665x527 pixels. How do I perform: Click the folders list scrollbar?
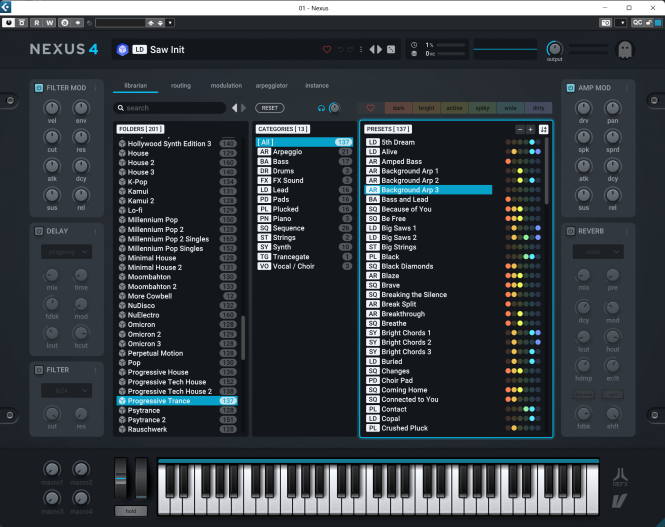[243, 337]
